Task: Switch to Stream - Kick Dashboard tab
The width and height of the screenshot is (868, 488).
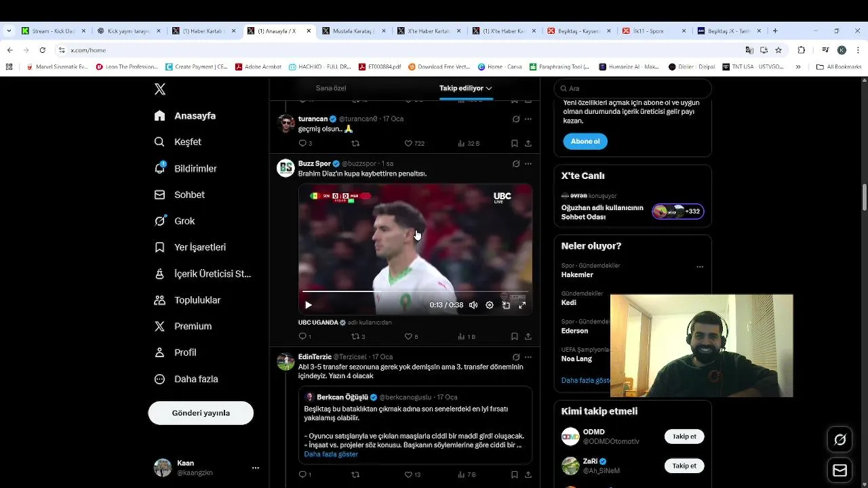Action: pyautogui.click(x=54, y=31)
